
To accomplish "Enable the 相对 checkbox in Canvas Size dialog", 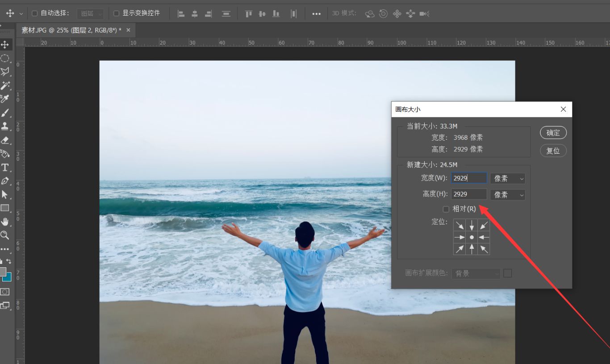I will 446,209.
